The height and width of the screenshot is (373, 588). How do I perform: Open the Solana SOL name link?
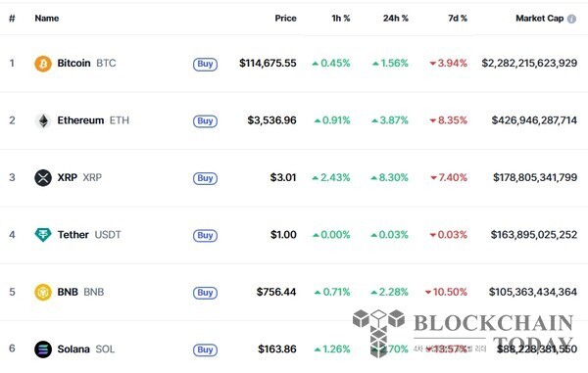[x=86, y=350]
